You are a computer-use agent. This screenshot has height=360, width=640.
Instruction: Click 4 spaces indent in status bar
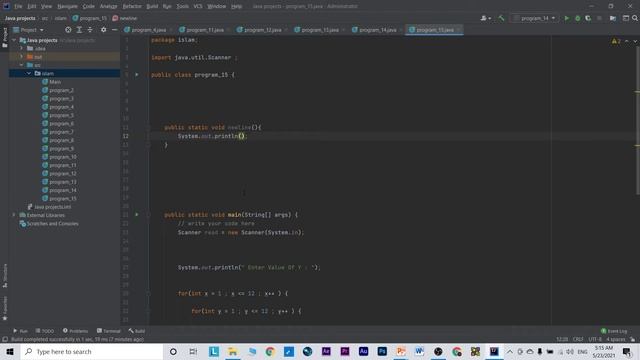tap(616, 339)
